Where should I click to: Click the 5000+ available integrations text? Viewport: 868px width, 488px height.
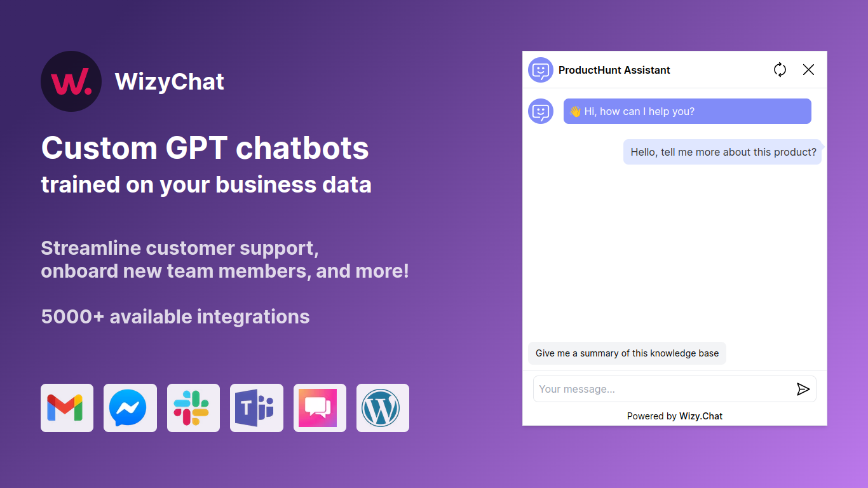[x=175, y=316]
